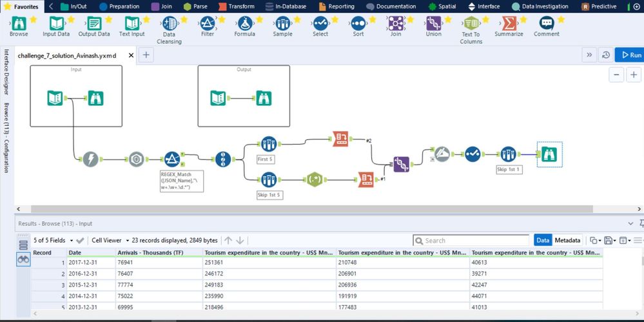Toggle favorite star beside Filter tool
The image size is (644, 322).
222,20
